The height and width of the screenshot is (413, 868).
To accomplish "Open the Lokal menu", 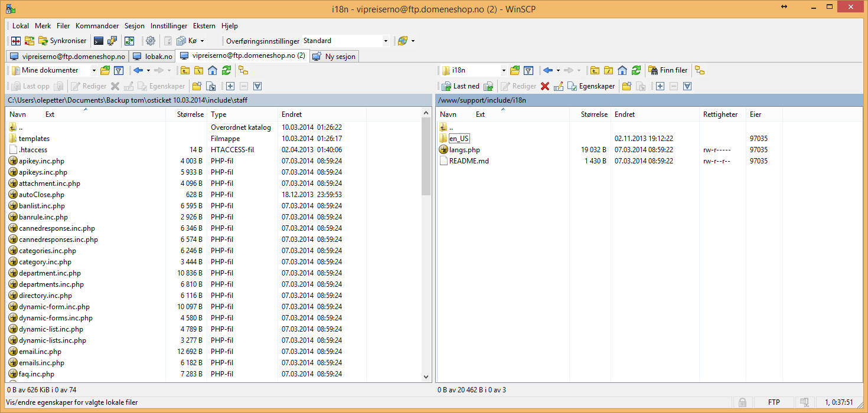I will [x=21, y=26].
